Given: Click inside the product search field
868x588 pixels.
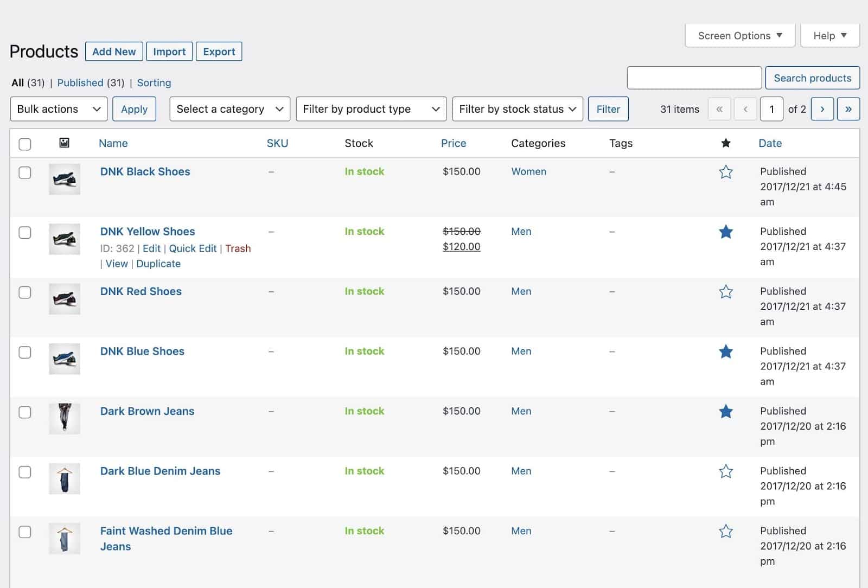Looking at the screenshot, I should pyautogui.click(x=694, y=78).
